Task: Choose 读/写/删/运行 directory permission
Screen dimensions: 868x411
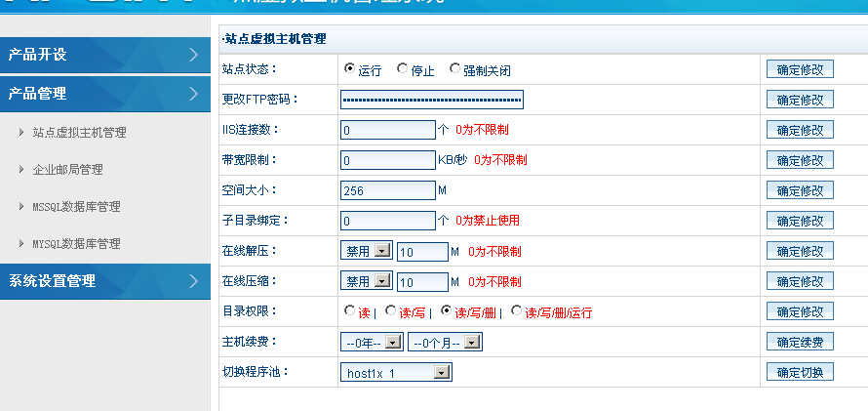Action: 517,311
